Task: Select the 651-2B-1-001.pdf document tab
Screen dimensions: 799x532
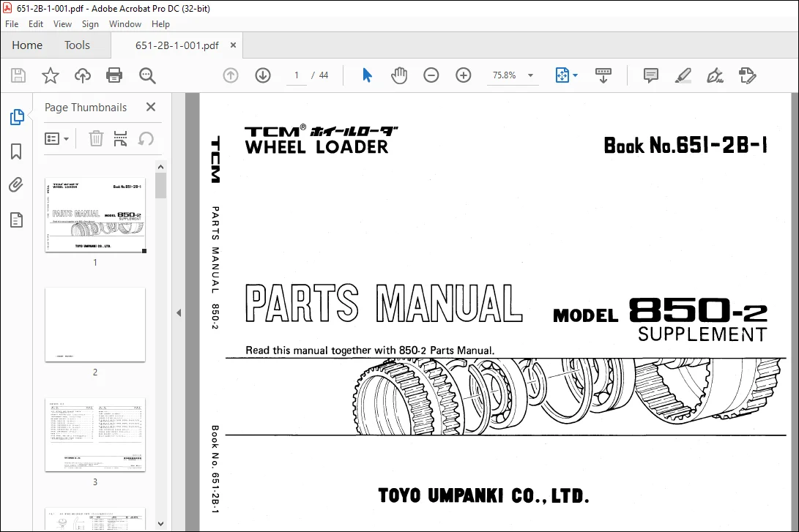Action: point(176,45)
